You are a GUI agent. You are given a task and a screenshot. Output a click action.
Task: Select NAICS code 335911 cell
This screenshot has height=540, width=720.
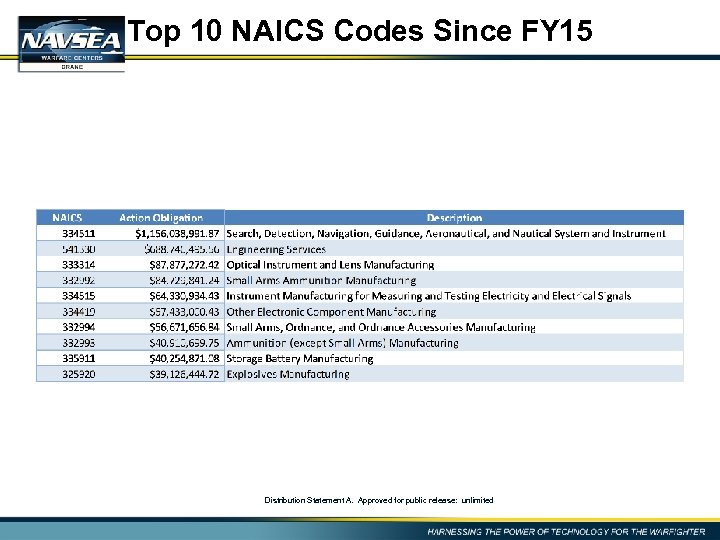click(79, 358)
